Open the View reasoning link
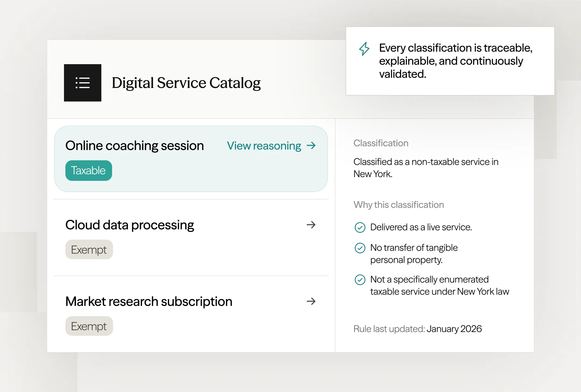The height and width of the screenshot is (392, 581). pyautogui.click(x=264, y=146)
